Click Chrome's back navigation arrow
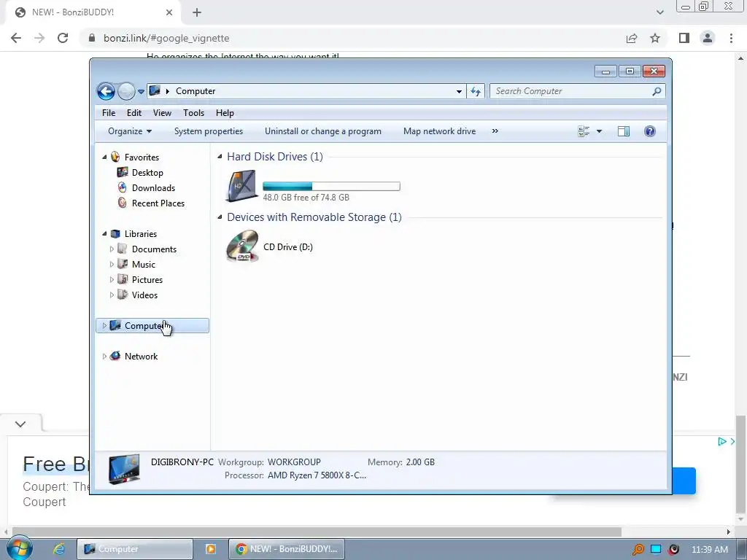 coord(16,38)
